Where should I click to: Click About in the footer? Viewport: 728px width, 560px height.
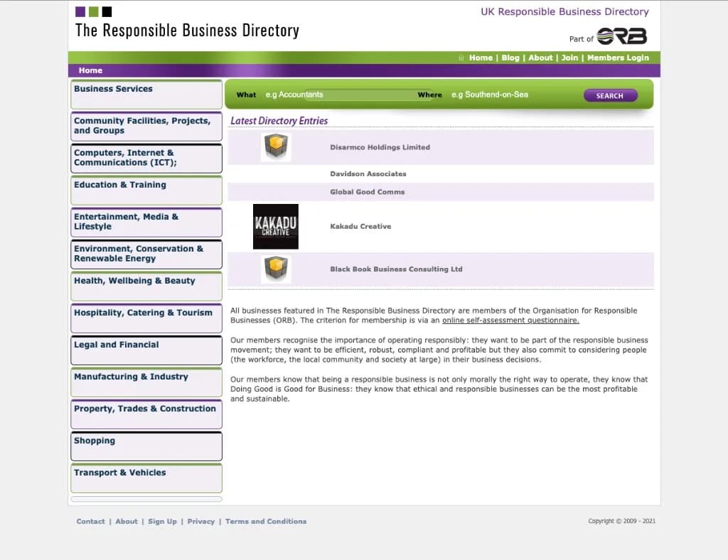click(127, 522)
